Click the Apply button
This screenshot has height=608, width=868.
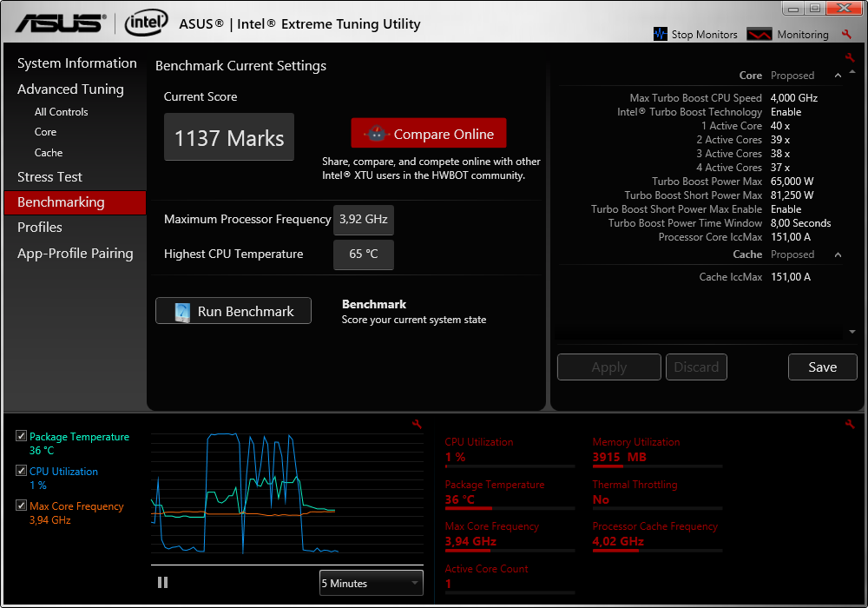point(609,367)
